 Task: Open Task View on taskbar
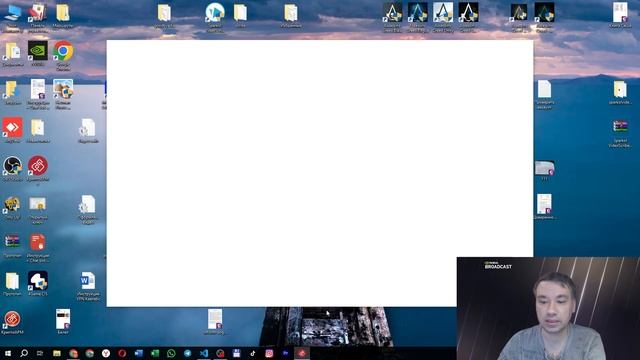[x=40, y=353]
